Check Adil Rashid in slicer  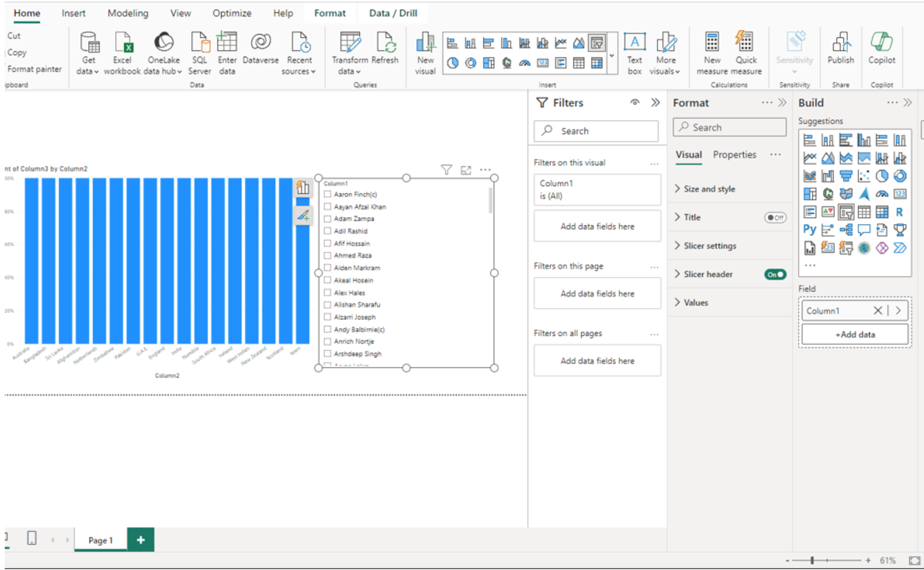point(327,231)
